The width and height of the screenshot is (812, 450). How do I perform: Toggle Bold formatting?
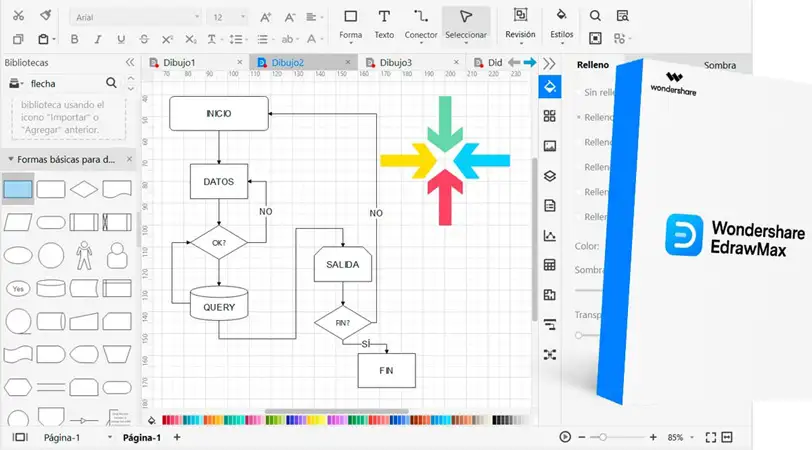pos(75,39)
